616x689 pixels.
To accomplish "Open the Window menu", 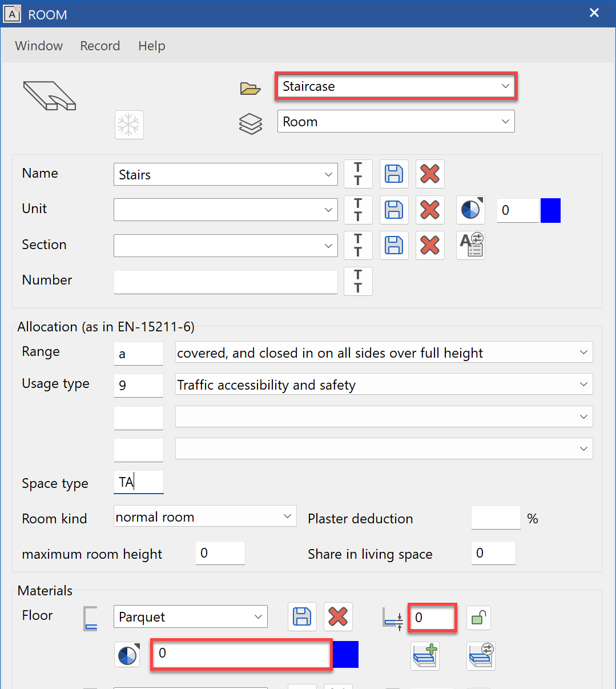I will (39, 46).
